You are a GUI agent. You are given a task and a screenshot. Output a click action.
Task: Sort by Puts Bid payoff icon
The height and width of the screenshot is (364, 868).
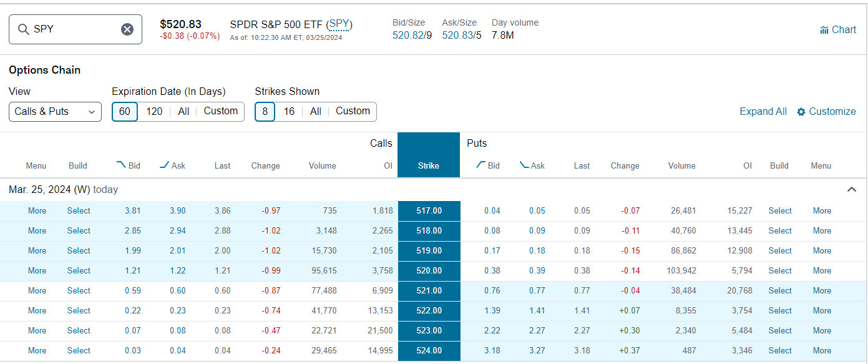point(480,165)
